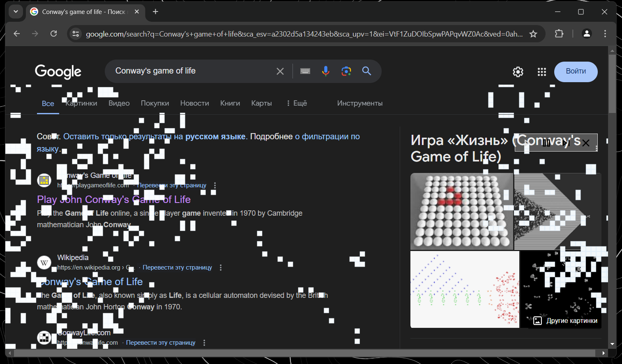Screen dimensions: 622x364
Task: Open colored dots pattern thumbnail
Action: 465,289
